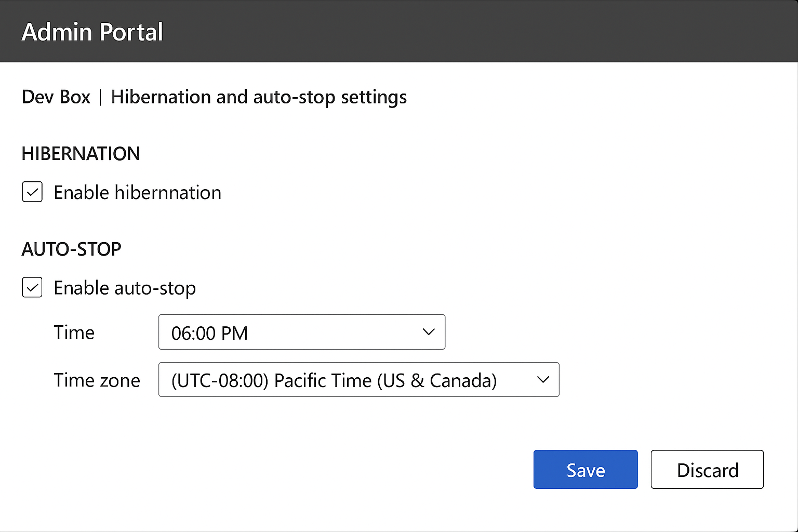Click the checkmark inside Enable auto-stop box
The image size is (798, 532).
pyautogui.click(x=32, y=287)
